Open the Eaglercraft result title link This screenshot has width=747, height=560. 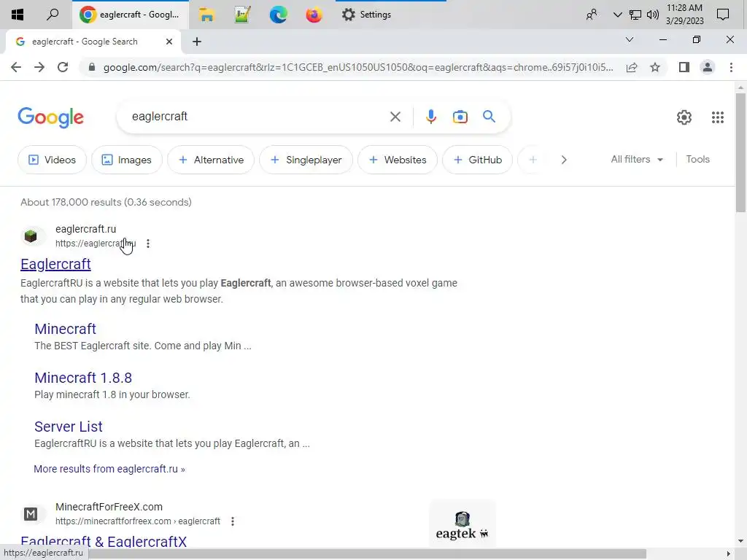(55, 264)
